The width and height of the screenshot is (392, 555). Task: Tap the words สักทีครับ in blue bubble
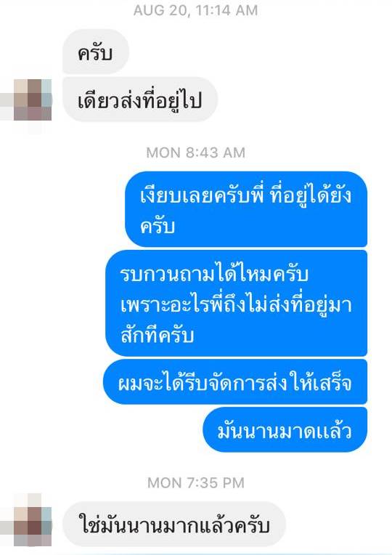157,335
